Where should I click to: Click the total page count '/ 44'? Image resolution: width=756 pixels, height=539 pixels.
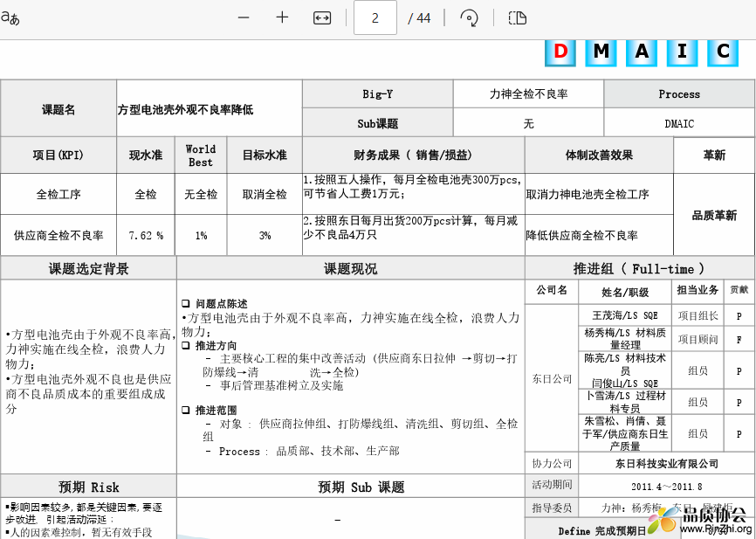click(x=418, y=18)
